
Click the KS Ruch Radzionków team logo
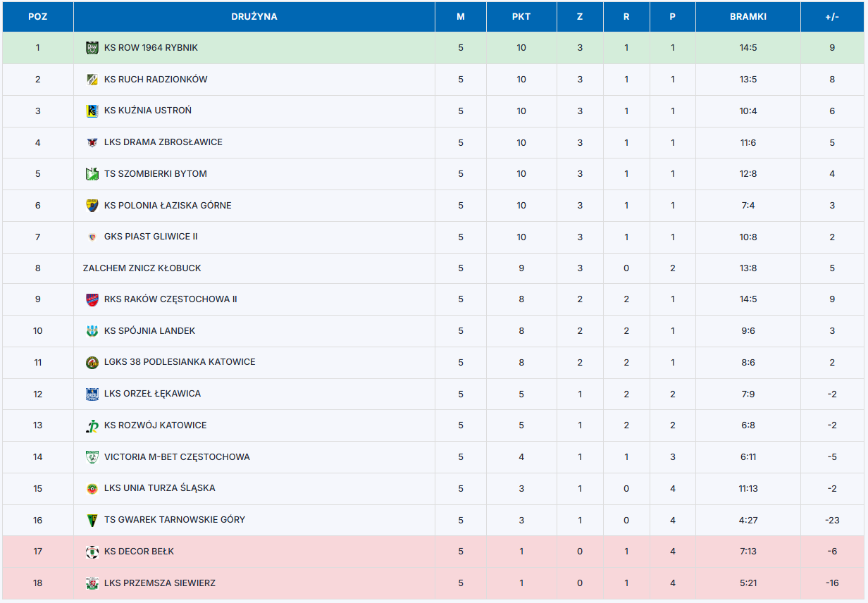[92, 80]
